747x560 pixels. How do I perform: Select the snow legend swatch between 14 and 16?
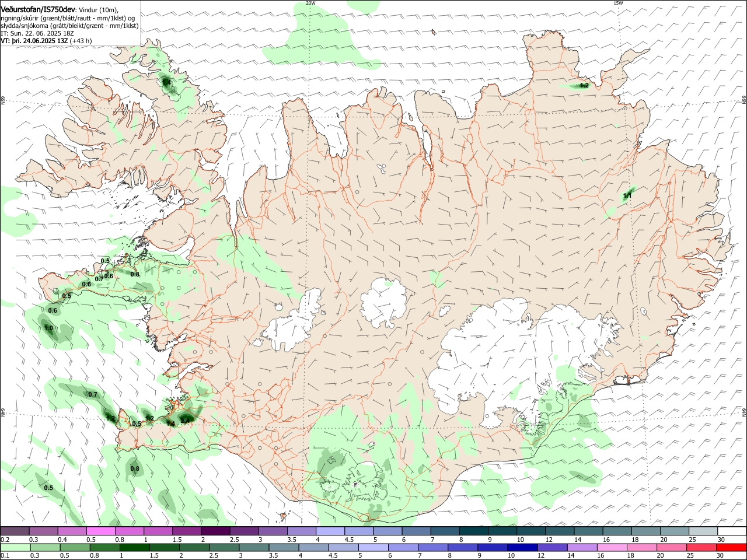589,531
